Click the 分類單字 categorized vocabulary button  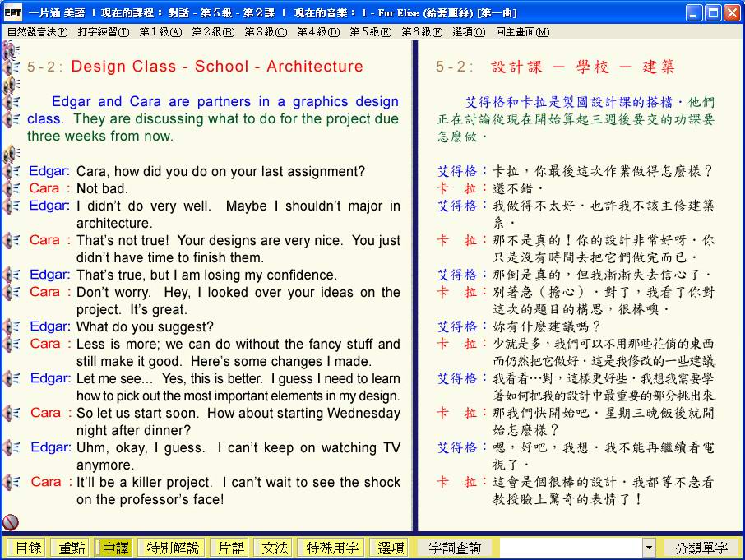[701, 548]
